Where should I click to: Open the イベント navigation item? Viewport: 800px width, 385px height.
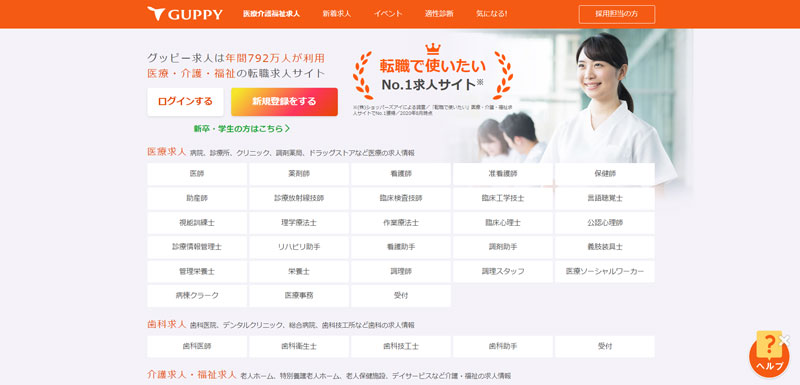pyautogui.click(x=388, y=14)
